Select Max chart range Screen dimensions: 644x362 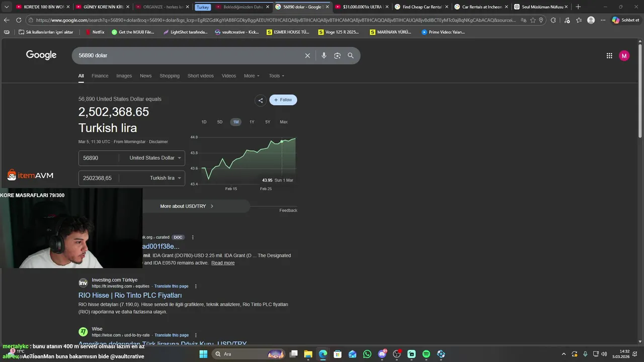[284, 122]
